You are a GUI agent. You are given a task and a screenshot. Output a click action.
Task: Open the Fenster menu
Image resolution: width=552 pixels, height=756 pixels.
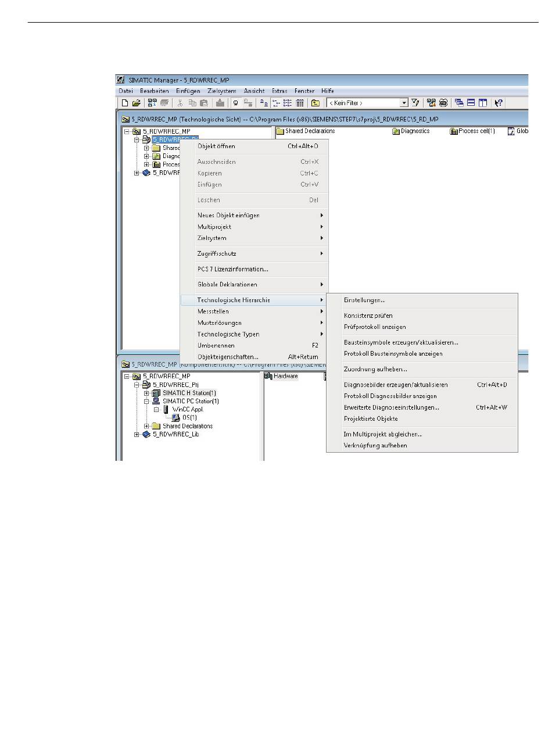click(304, 91)
